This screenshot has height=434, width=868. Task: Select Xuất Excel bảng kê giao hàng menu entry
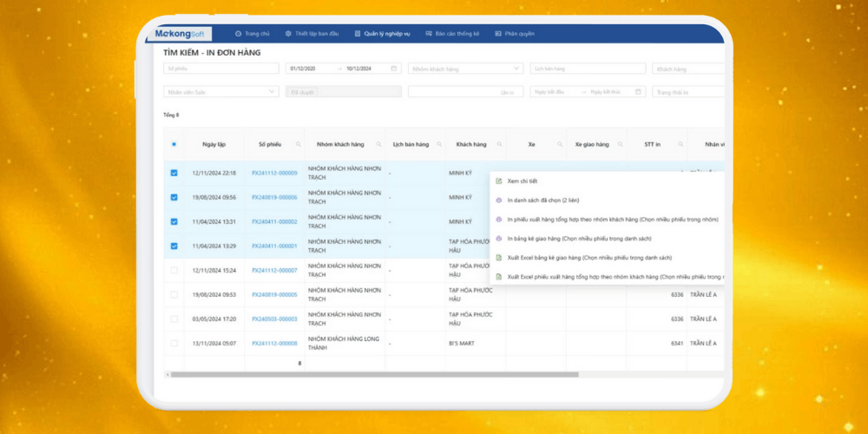pos(589,258)
